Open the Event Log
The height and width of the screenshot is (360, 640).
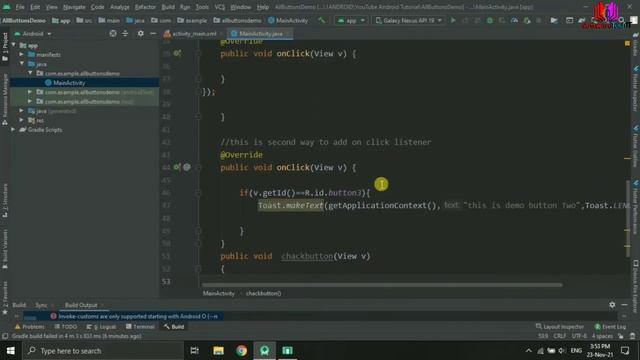coord(610,327)
